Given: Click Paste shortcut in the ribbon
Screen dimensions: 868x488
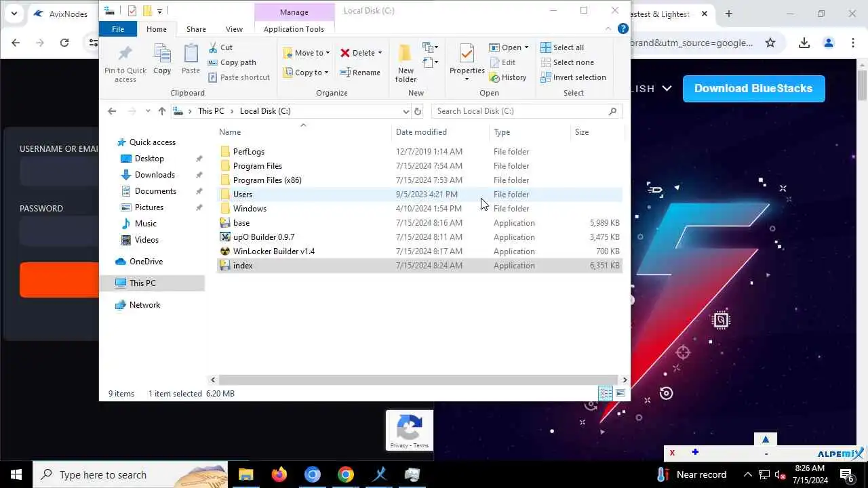Looking at the screenshot, I should click(x=239, y=77).
